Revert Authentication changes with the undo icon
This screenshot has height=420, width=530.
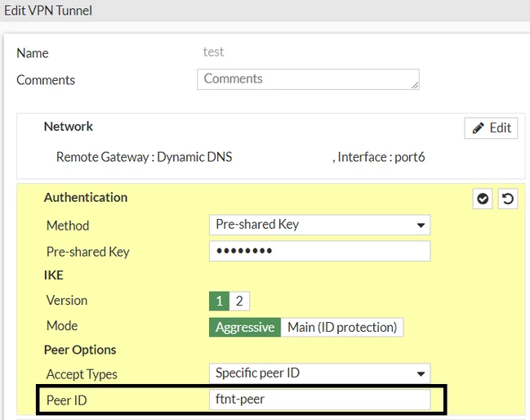[x=508, y=199]
